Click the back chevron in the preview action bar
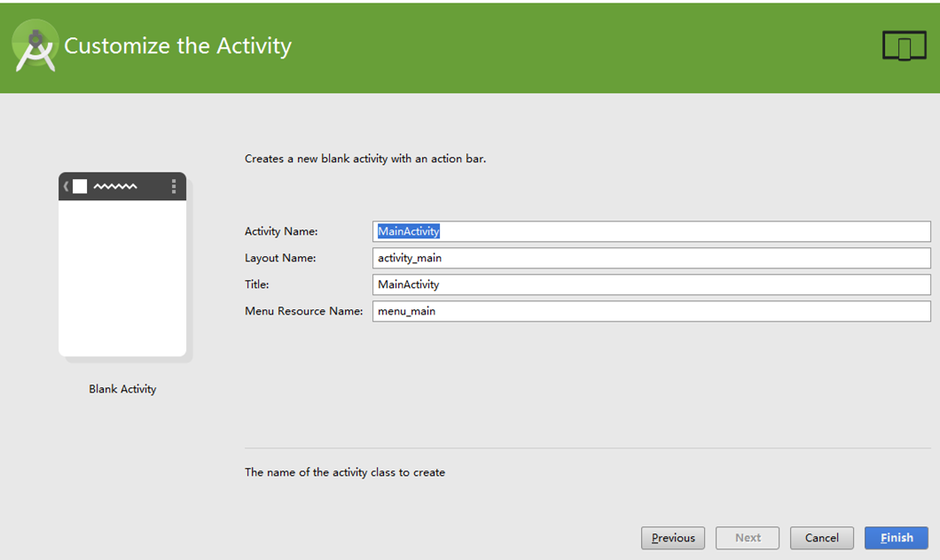The width and height of the screenshot is (940, 560). pyautogui.click(x=66, y=186)
